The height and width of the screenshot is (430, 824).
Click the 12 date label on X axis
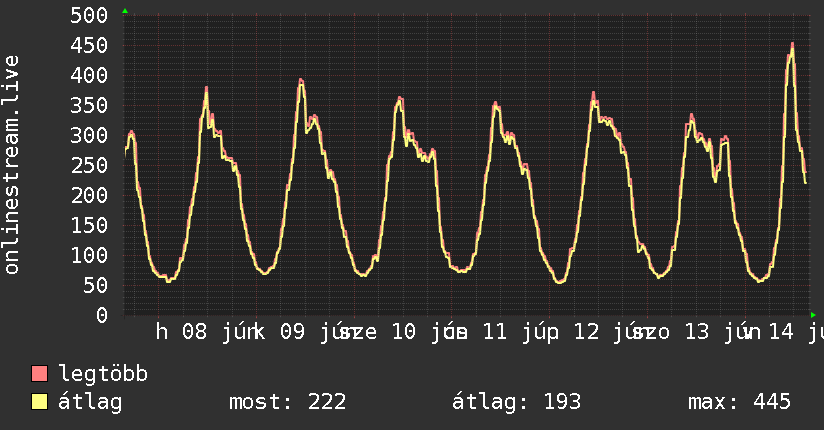pyautogui.click(x=586, y=332)
